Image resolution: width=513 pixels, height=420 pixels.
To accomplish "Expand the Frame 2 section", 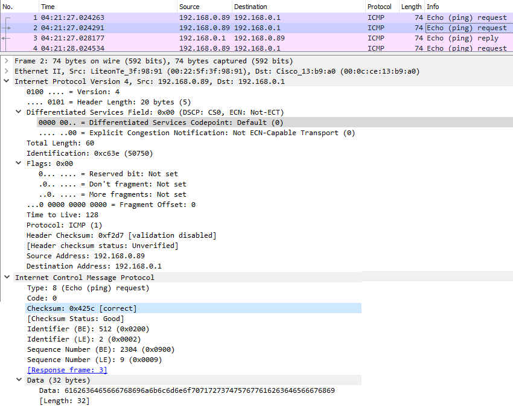I will [7, 61].
